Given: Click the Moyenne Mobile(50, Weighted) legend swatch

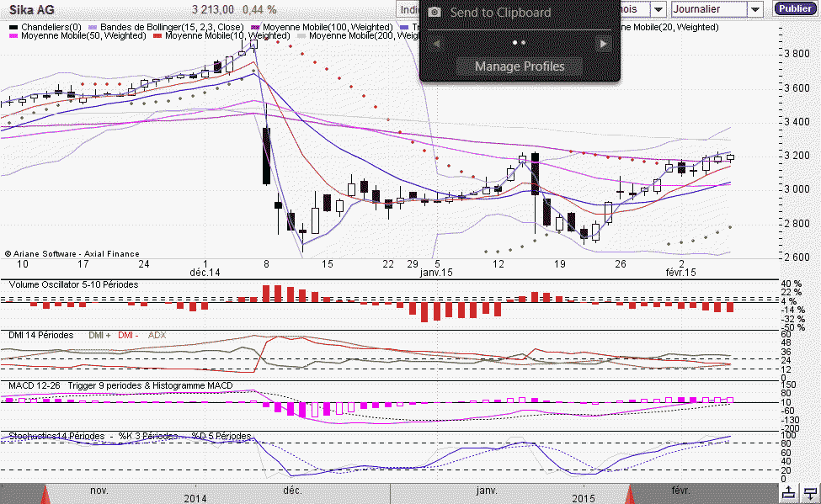Looking at the screenshot, I should [13, 35].
